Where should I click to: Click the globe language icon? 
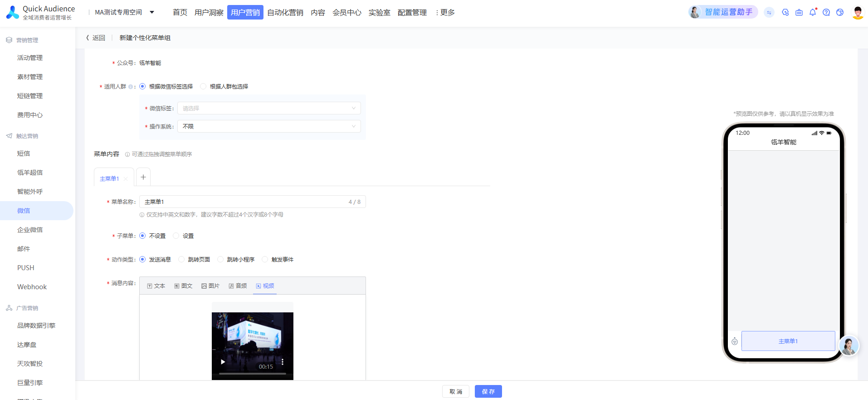840,13
